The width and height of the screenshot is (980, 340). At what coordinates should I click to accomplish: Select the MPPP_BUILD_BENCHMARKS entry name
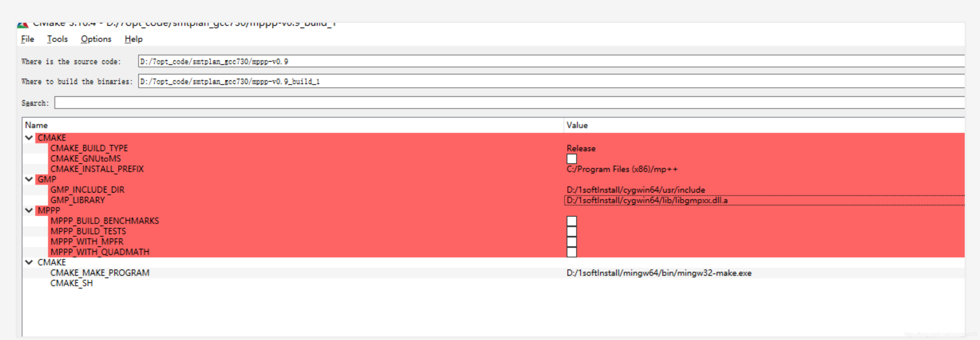(105, 221)
